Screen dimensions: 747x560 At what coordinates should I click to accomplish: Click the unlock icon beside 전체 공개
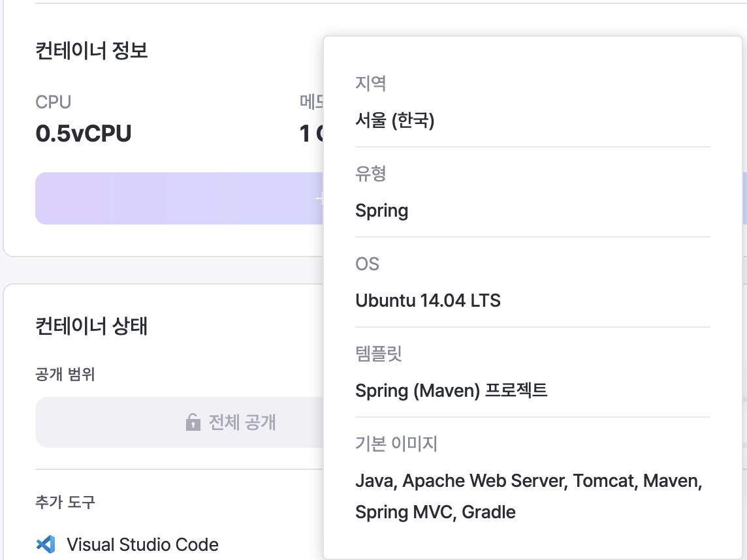point(193,422)
